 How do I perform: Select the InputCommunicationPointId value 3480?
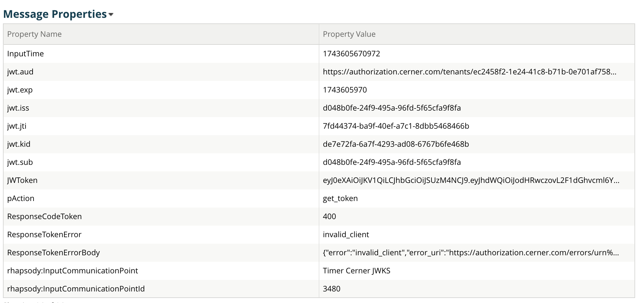(x=331, y=289)
